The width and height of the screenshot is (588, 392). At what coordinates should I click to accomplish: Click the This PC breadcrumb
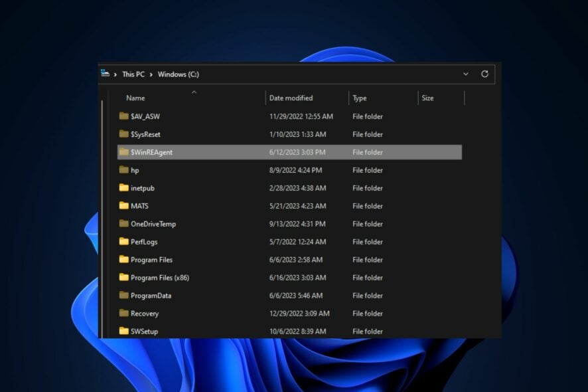[x=133, y=74]
